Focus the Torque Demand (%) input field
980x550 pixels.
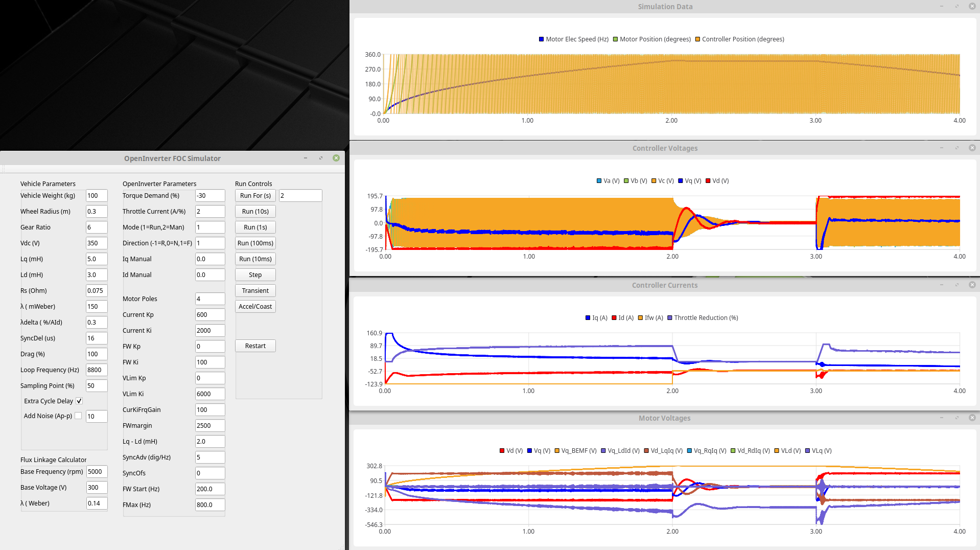pyautogui.click(x=209, y=196)
